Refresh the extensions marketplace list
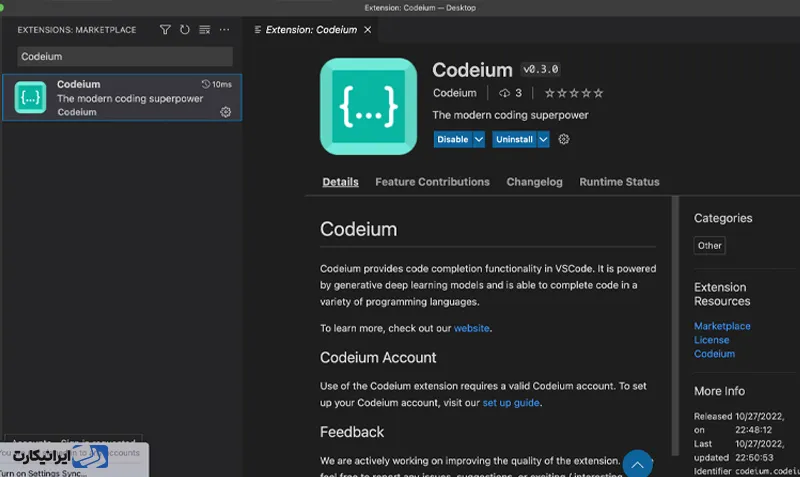 [185, 30]
